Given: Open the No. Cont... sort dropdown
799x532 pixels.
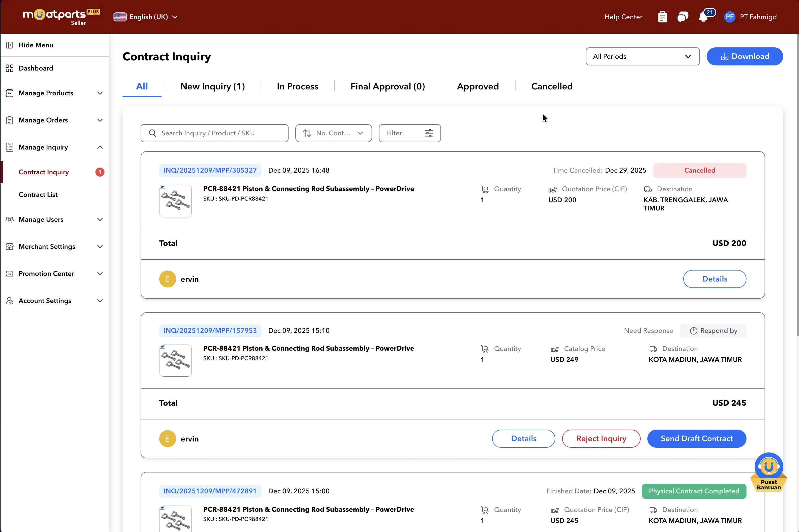Looking at the screenshot, I should point(333,133).
